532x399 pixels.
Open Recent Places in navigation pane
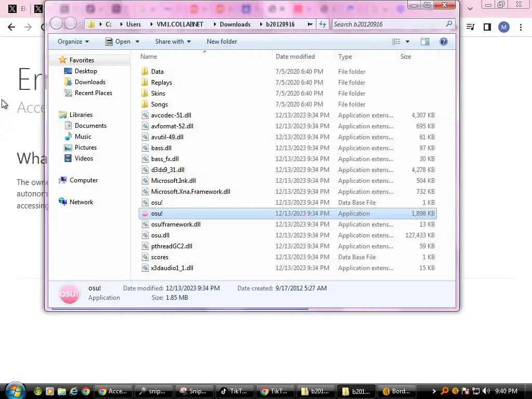click(94, 92)
